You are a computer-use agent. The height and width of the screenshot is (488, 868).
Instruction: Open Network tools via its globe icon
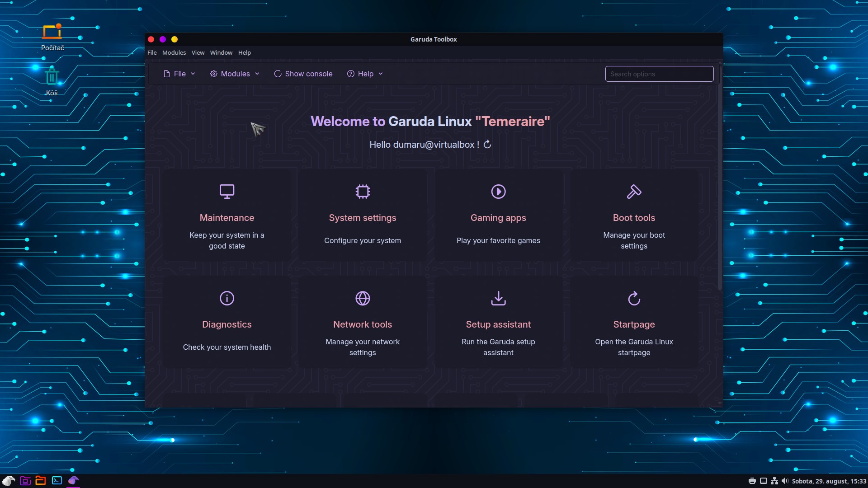click(x=363, y=298)
